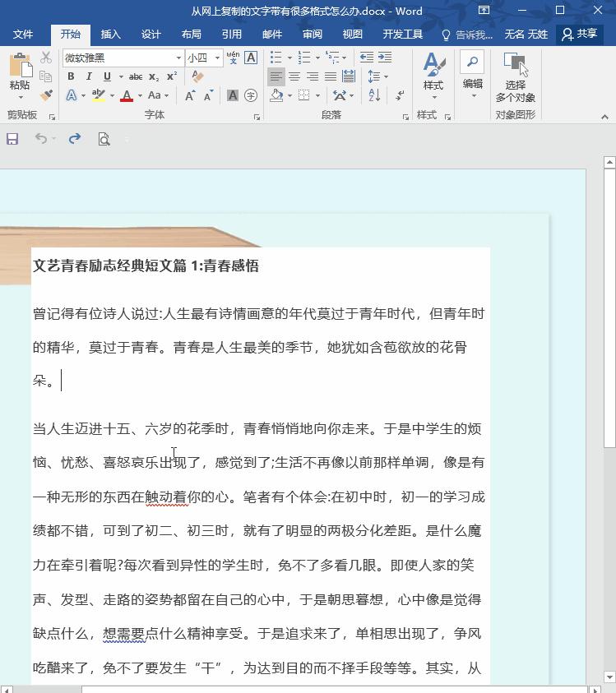Switch to the 设计 Design tab
This screenshot has width=616, height=693.
[151, 35]
